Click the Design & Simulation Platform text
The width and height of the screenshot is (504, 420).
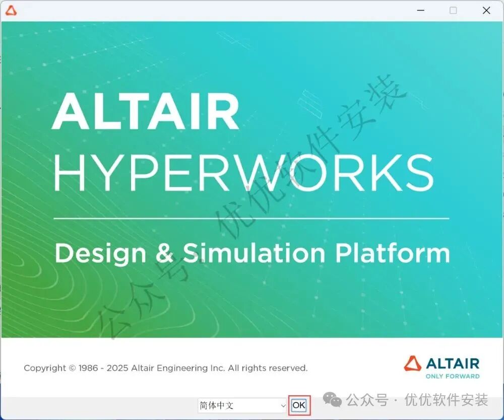(x=253, y=254)
